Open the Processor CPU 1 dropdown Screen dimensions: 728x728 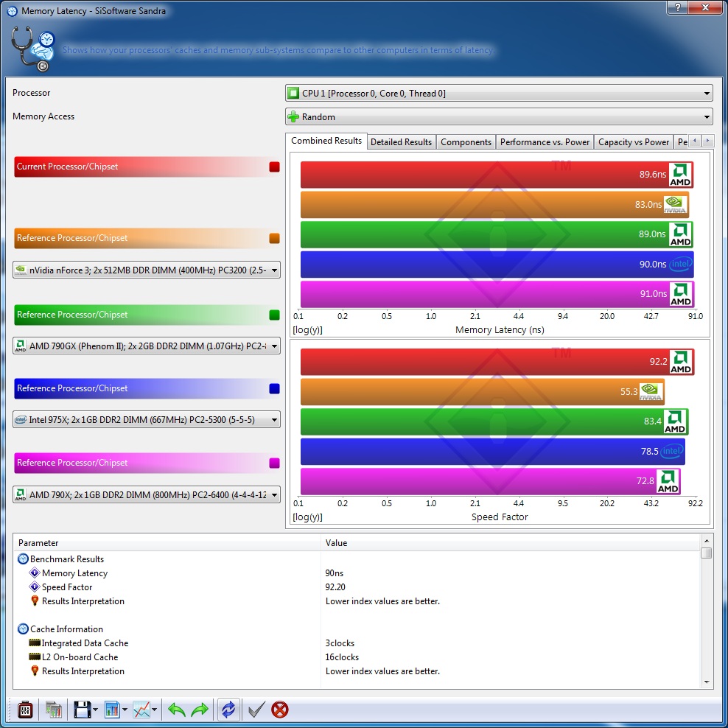[499, 94]
